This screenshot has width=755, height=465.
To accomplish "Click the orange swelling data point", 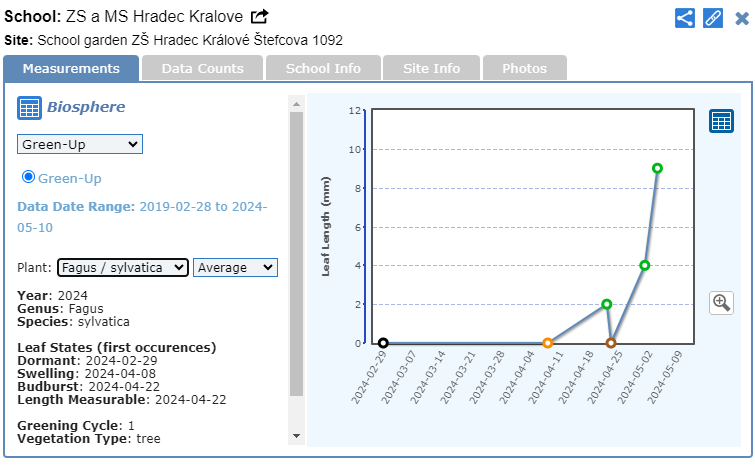I will tap(547, 343).
